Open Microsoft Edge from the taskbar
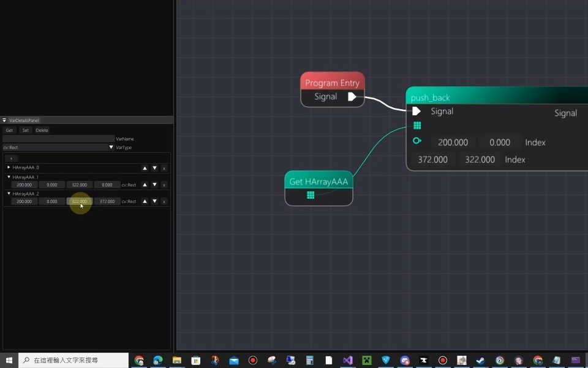This screenshot has width=588, height=368. click(158, 361)
